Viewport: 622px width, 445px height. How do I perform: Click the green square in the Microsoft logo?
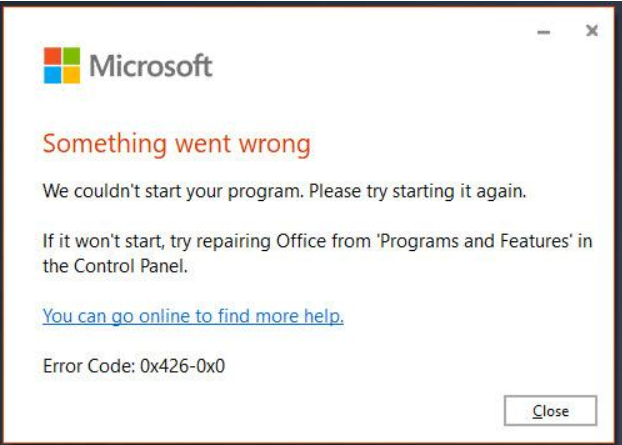(x=71, y=56)
